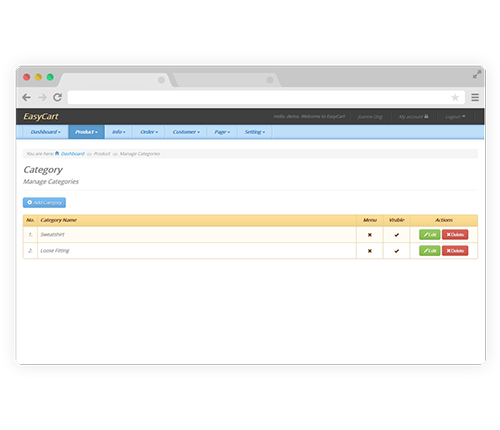Toggle Visible checkmark for Loose Fitting row
Image resolution: width=500 pixels, height=430 pixels.
(x=397, y=251)
